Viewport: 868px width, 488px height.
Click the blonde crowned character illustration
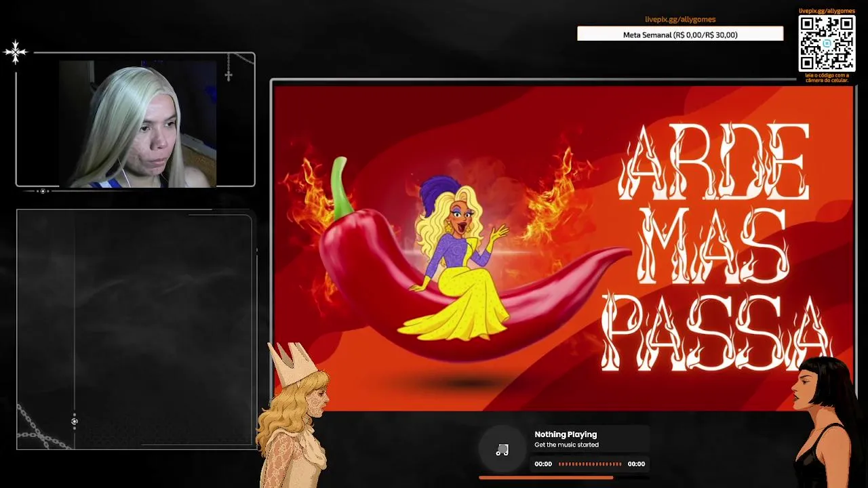(294, 415)
